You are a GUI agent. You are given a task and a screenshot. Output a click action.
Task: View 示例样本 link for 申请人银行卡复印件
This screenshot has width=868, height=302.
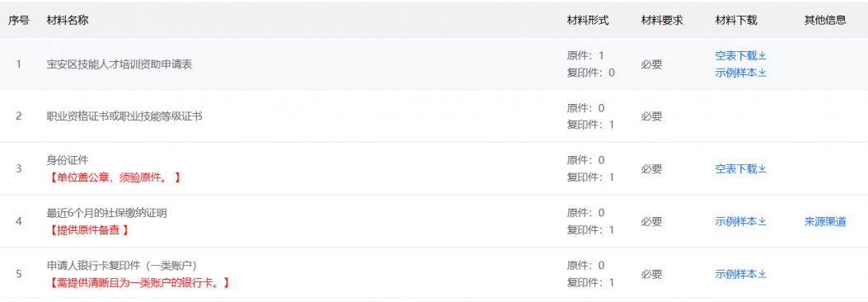coord(736,274)
